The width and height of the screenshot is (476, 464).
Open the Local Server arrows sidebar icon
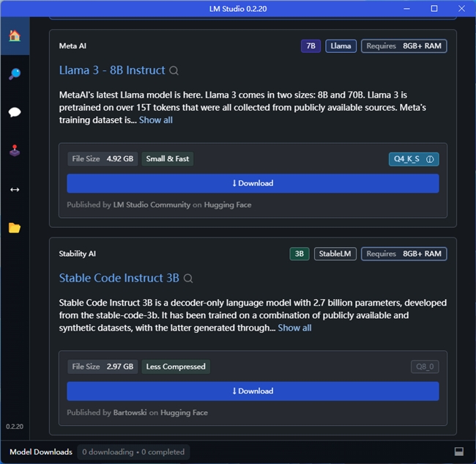[x=15, y=190]
